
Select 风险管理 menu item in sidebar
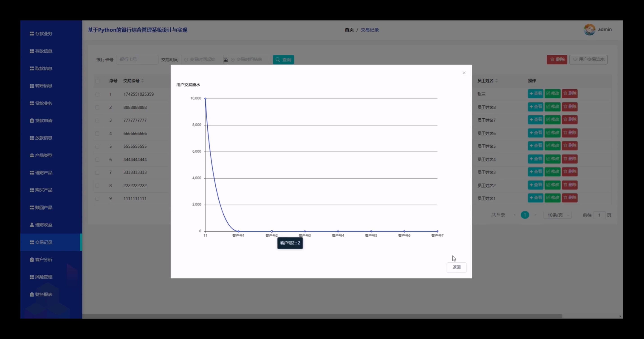[43, 277]
